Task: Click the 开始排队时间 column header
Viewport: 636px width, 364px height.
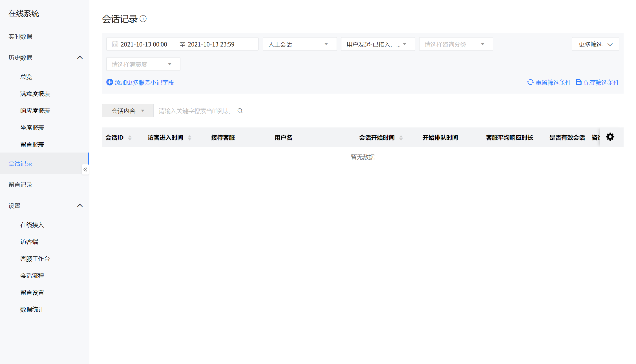Action: (440, 138)
